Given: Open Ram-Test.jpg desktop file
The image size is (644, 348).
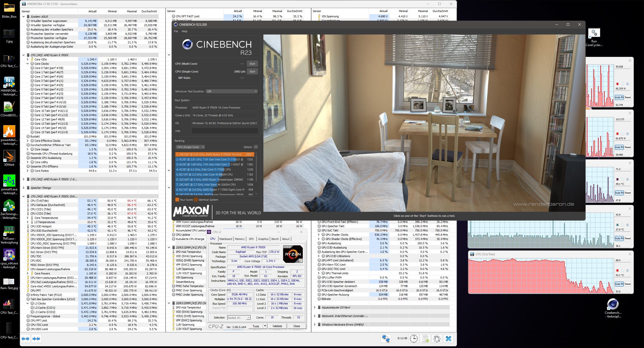Looking at the screenshot, I should (x=9, y=284).
